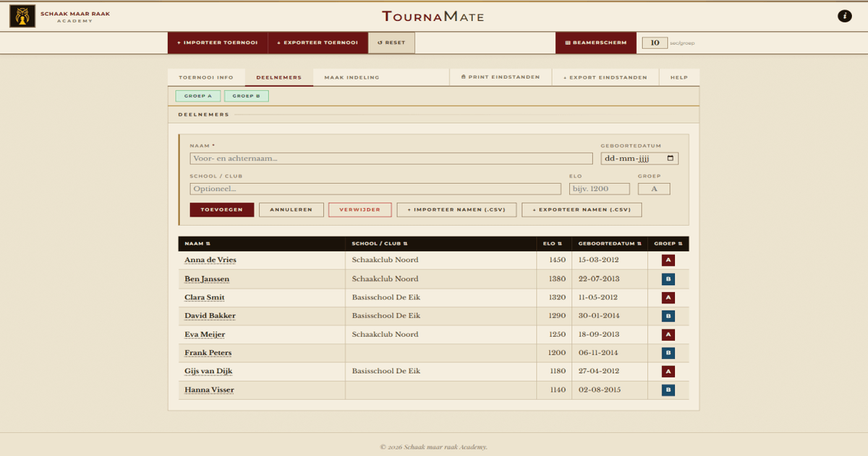Click the Annuleren button

pyautogui.click(x=291, y=210)
